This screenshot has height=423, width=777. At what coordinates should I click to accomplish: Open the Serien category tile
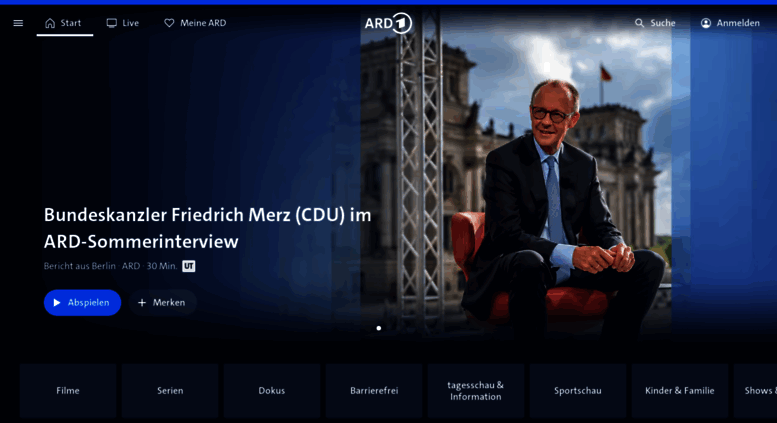coord(170,391)
